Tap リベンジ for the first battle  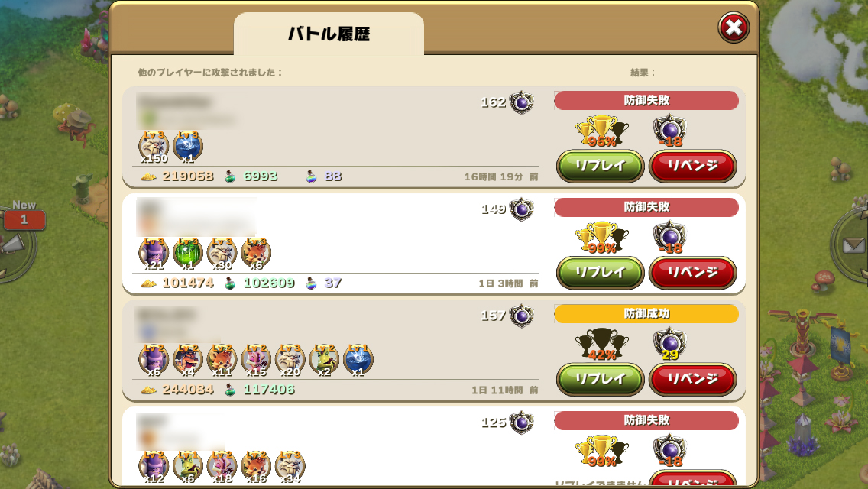pos(692,166)
